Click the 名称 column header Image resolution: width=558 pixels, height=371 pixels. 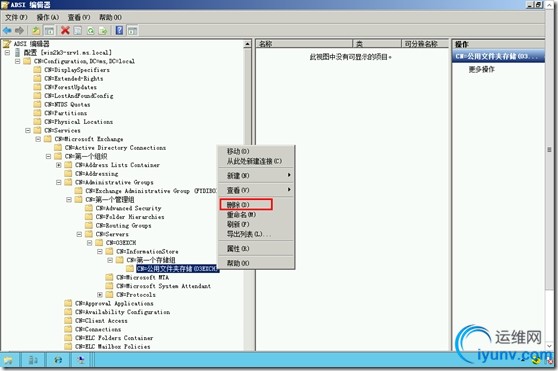click(x=304, y=44)
